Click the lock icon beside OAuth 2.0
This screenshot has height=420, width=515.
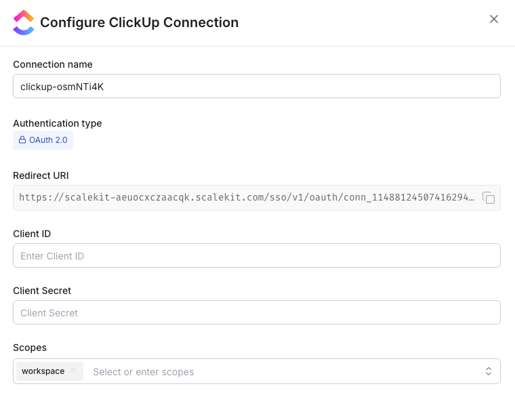[22, 140]
